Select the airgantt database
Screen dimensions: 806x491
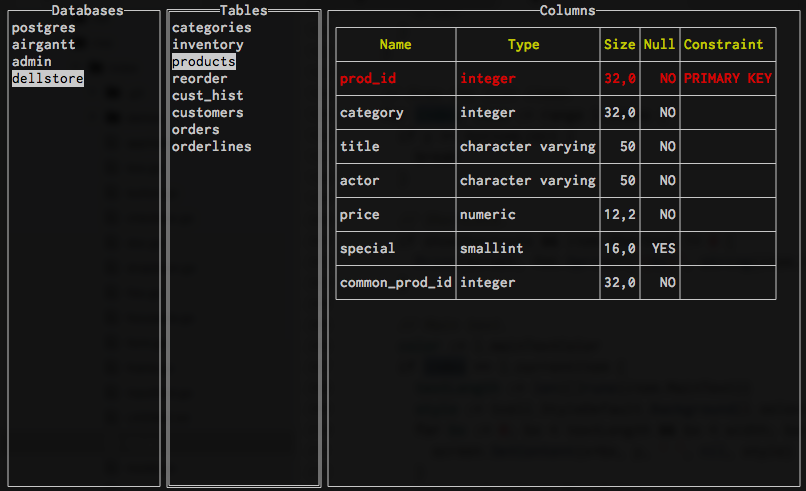tap(43, 45)
